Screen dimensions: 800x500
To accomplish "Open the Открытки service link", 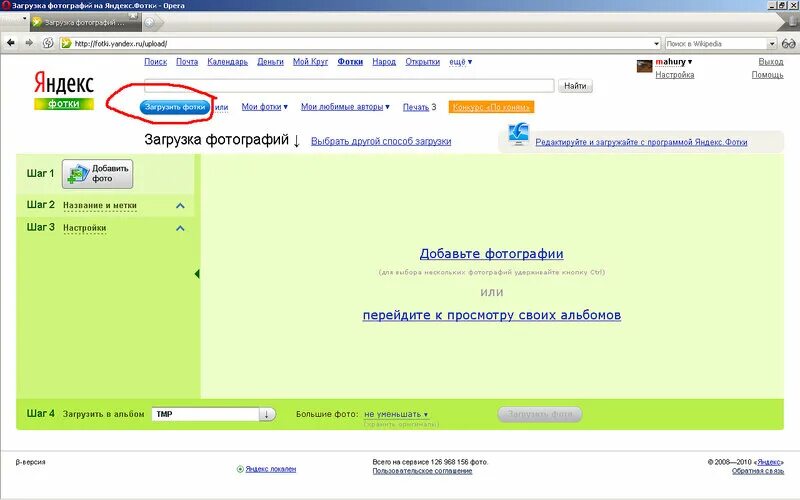I will 422,62.
